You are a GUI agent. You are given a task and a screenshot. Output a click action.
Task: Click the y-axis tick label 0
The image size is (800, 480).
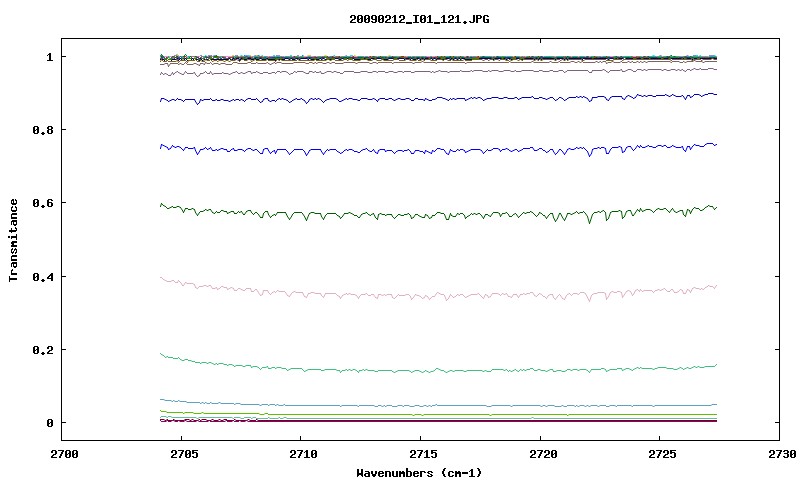coord(49,423)
